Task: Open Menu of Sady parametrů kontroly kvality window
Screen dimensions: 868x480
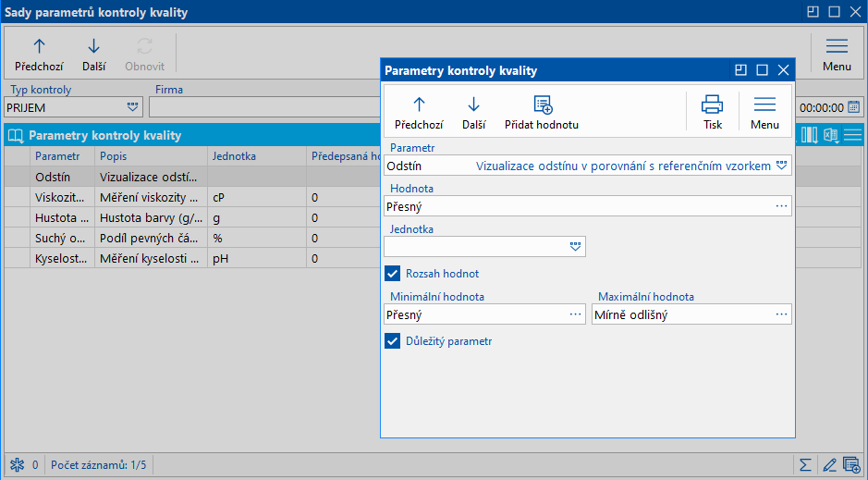Action: (837, 55)
